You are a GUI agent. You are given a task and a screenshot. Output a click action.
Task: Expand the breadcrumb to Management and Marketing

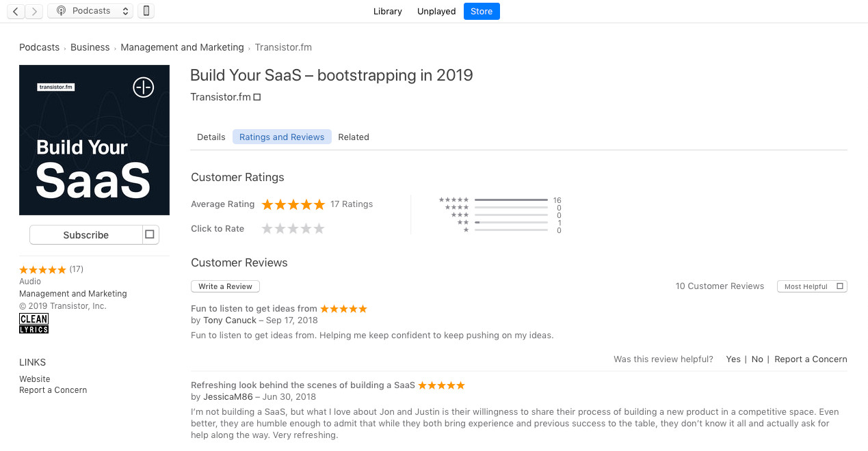pos(182,47)
